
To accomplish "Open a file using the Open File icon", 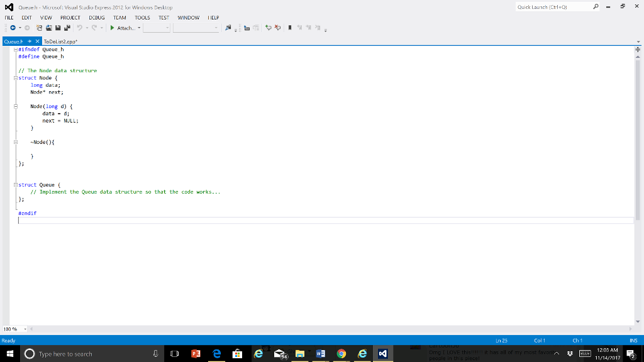I will pos(49,28).
